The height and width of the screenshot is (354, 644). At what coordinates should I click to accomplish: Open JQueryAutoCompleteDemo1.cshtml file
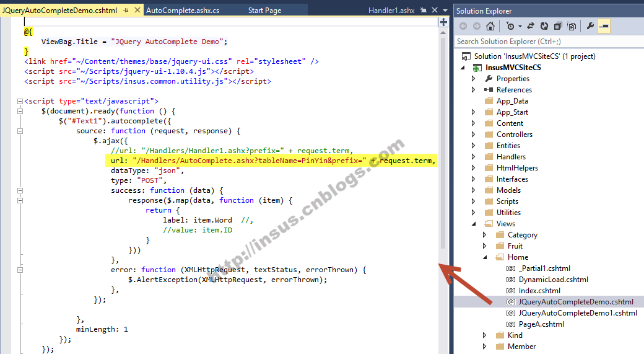(578, 313)
